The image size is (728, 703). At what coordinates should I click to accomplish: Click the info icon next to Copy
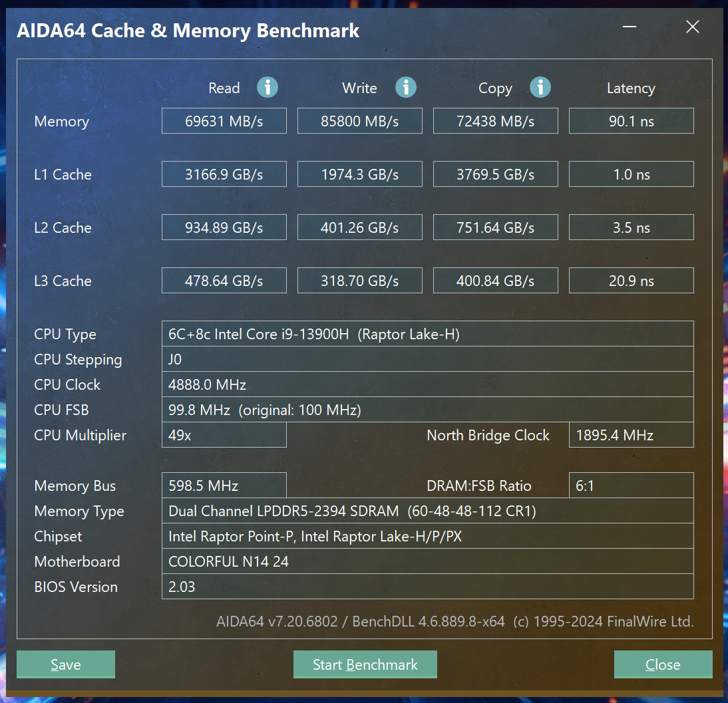click(x=540, y=87)
